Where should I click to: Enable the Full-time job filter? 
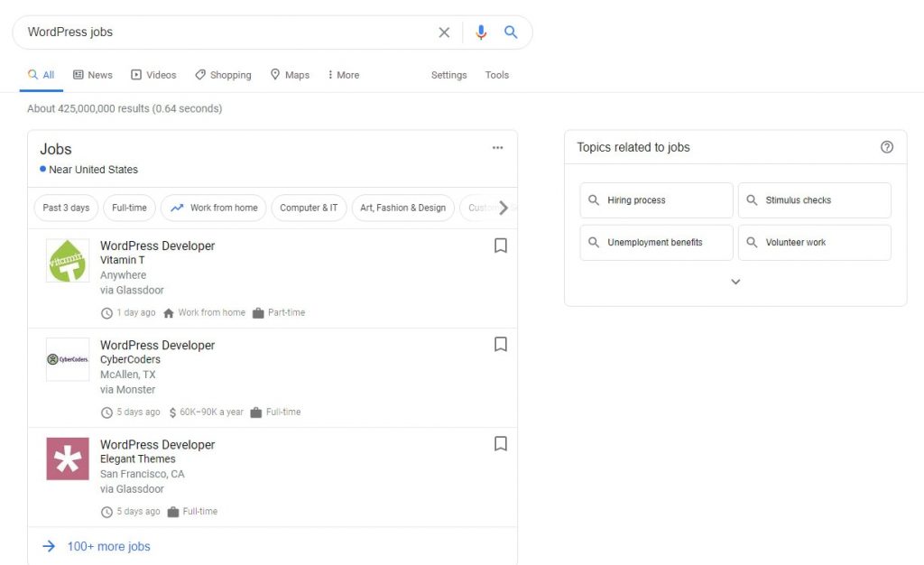point(129,208)
